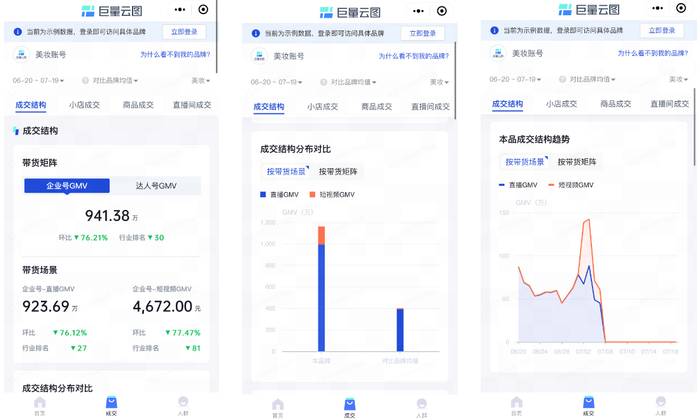Click the info icon in left panel banner
The width and height of the screenshot is (700, 420).
click(17, 32)
